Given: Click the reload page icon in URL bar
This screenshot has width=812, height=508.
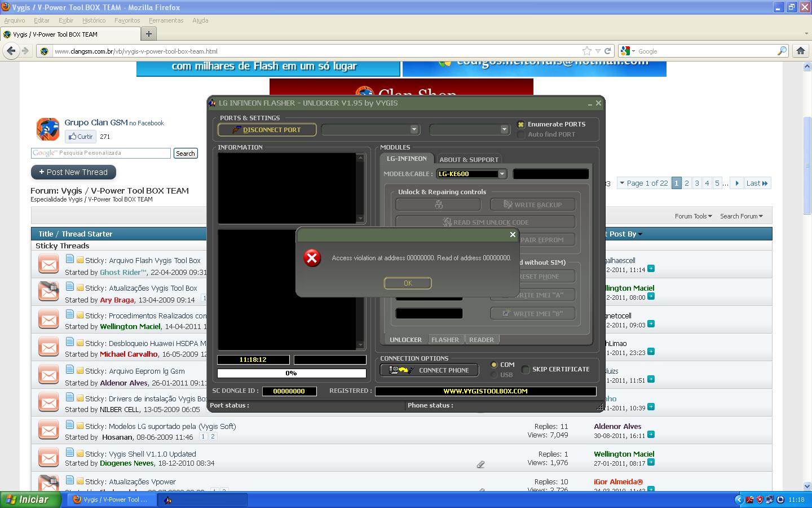Looking at the screenshot, I should click(x=608, y=51).
